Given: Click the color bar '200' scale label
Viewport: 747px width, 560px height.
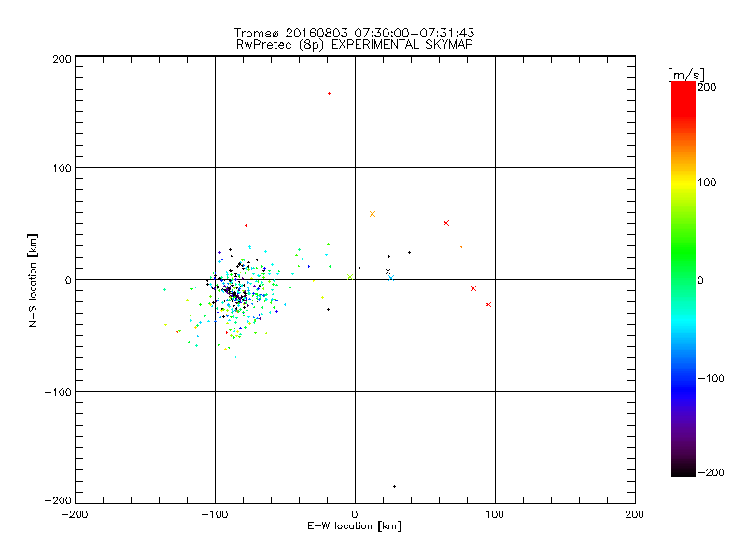Looking at the screenshot, I should point(707,87).
